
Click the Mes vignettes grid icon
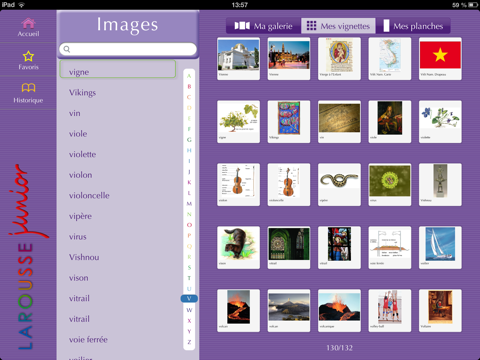point(311,26)
